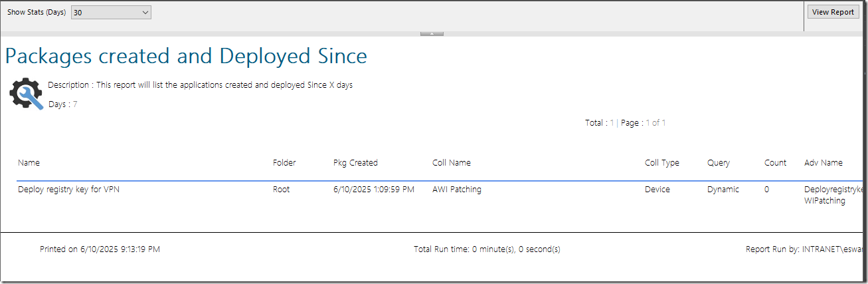Image resolution: width=868 pixels, height=284 pixels.
Task: Click the Adv Name column header
Action: (824, 162)
